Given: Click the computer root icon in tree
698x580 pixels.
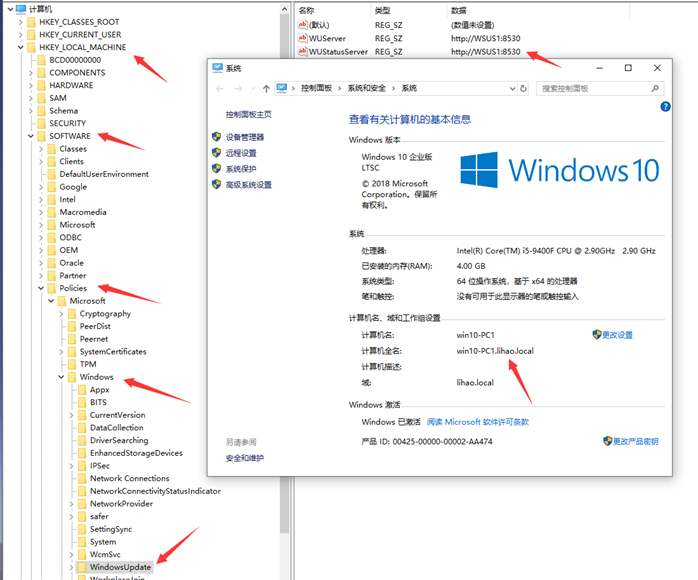Looking at the screenshot, I should [x=20, y=9].
